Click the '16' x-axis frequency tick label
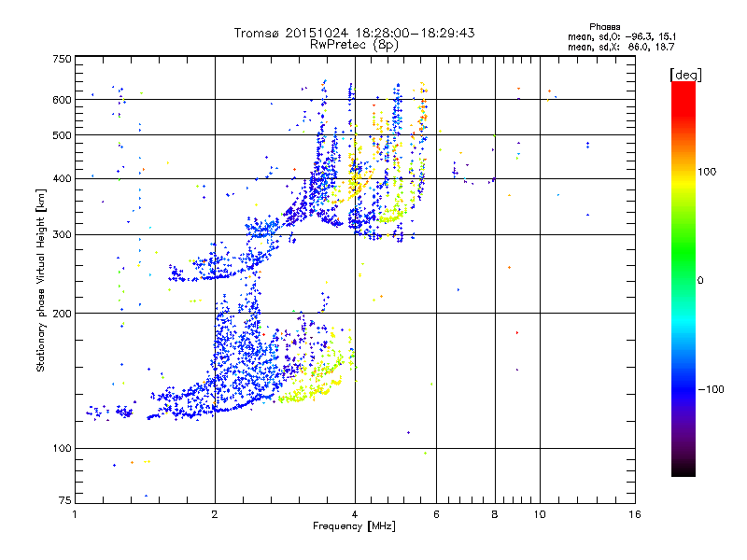747x560 pixels. tap(635, 514)
